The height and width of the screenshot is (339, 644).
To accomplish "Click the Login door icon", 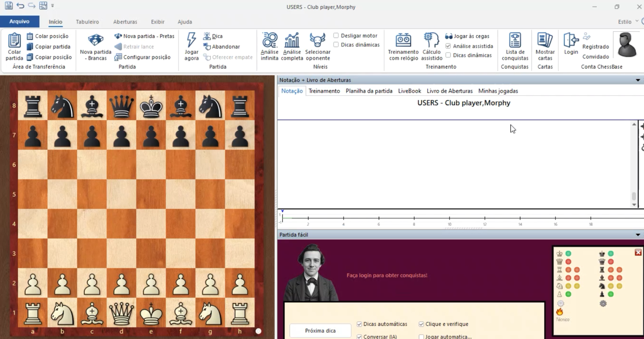I will tap(571, 40).
